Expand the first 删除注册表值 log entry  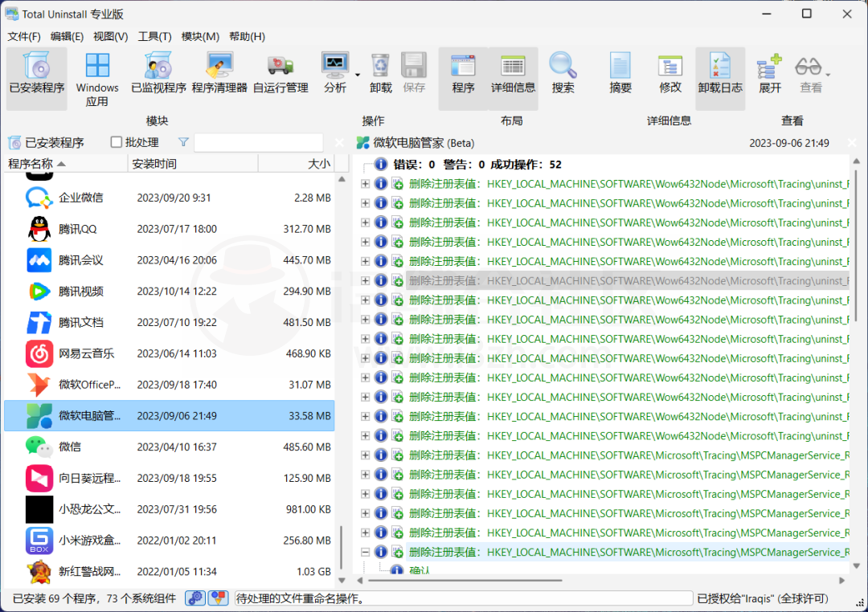(x=365, y=184)
